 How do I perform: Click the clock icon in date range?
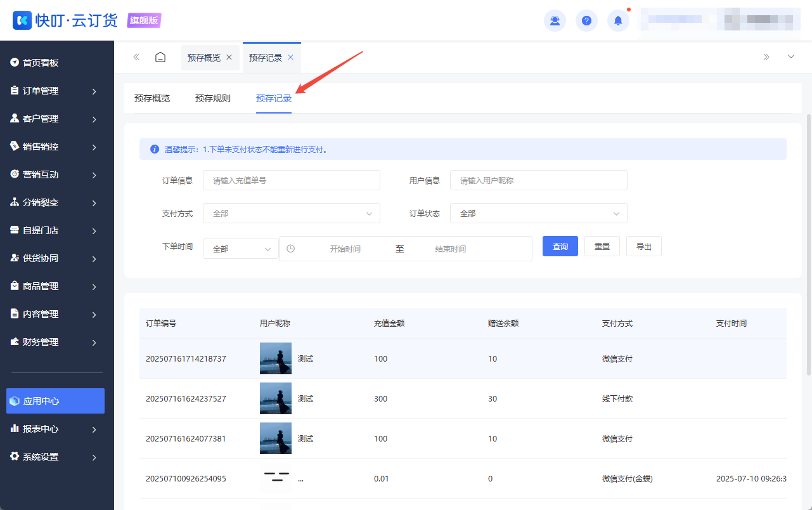[290, 249]
